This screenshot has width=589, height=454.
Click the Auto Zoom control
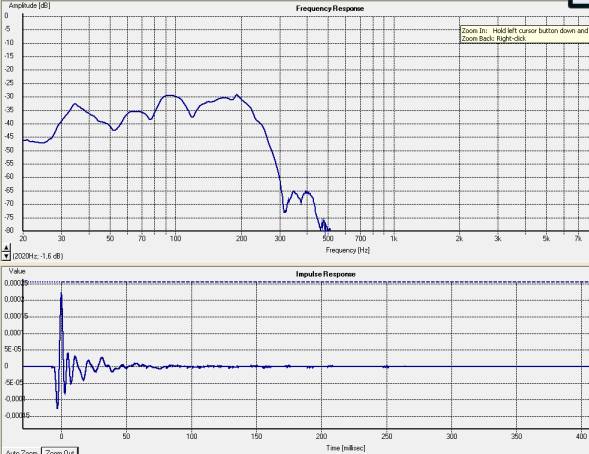(21, 452)
